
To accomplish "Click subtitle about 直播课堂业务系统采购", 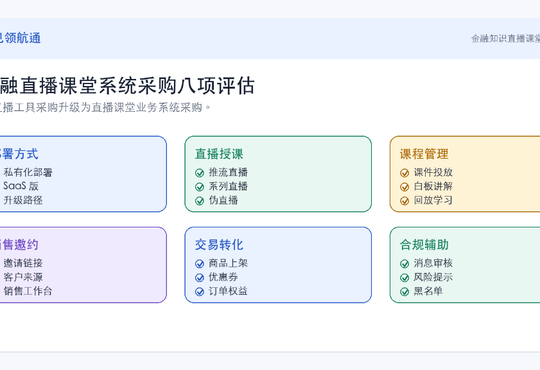I will pos(104,107).
